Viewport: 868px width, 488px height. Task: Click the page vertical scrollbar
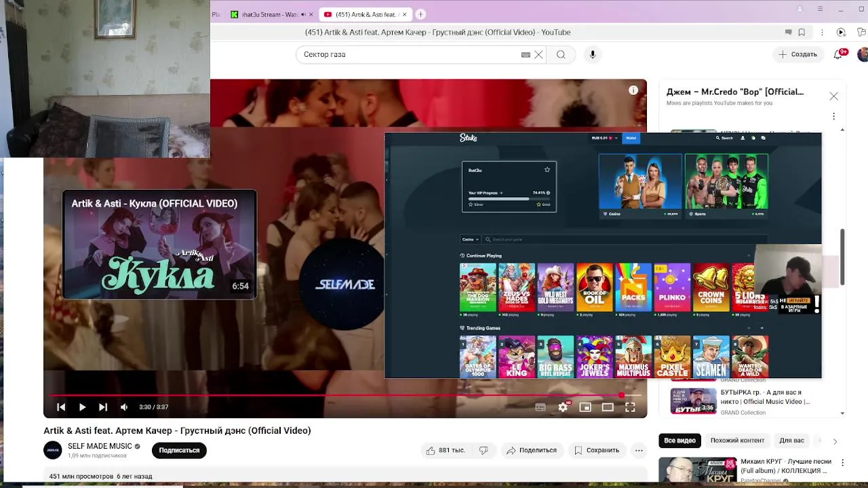point(843,258)
